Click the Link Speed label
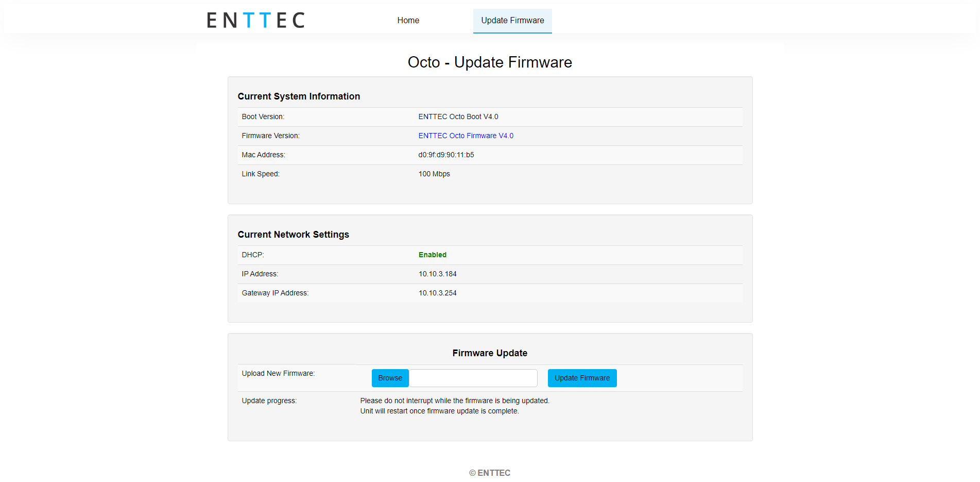980x482 pixels. coord(261,174)
